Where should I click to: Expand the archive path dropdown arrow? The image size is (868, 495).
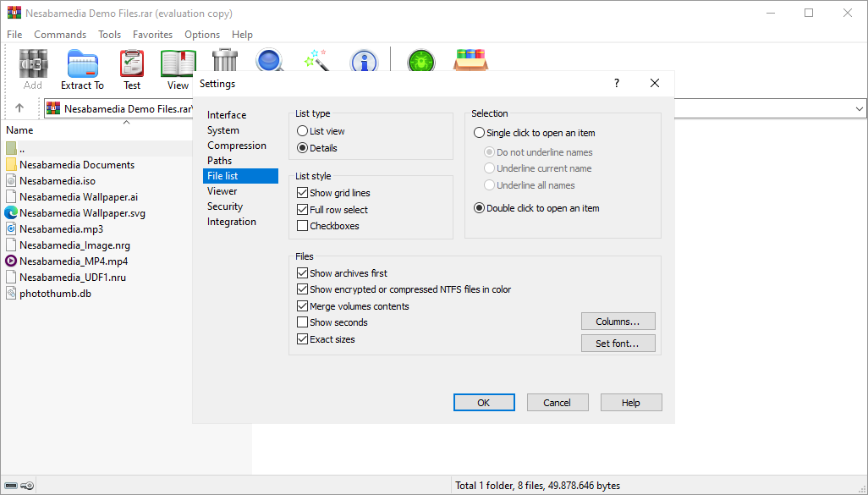(x=860, y=109)
